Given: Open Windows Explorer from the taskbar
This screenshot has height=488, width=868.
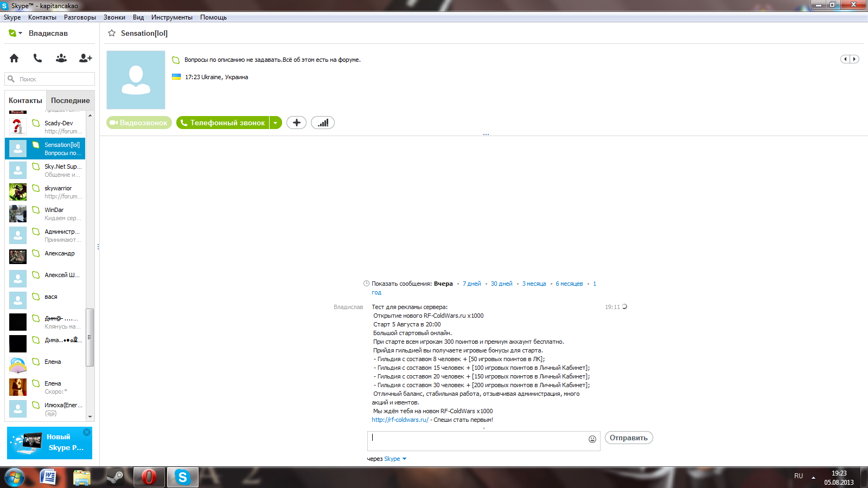Looking at the screenshot, I should (82, 477).
